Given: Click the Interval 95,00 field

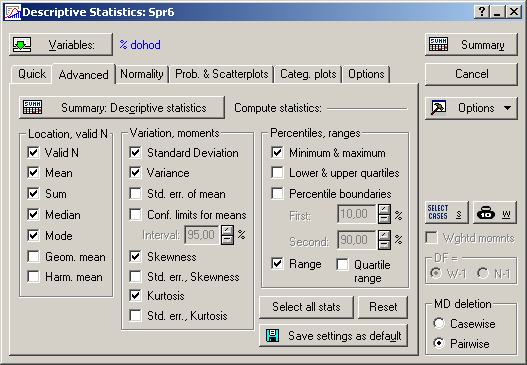Looking at the screenshot, I should [x=203, y=235].
